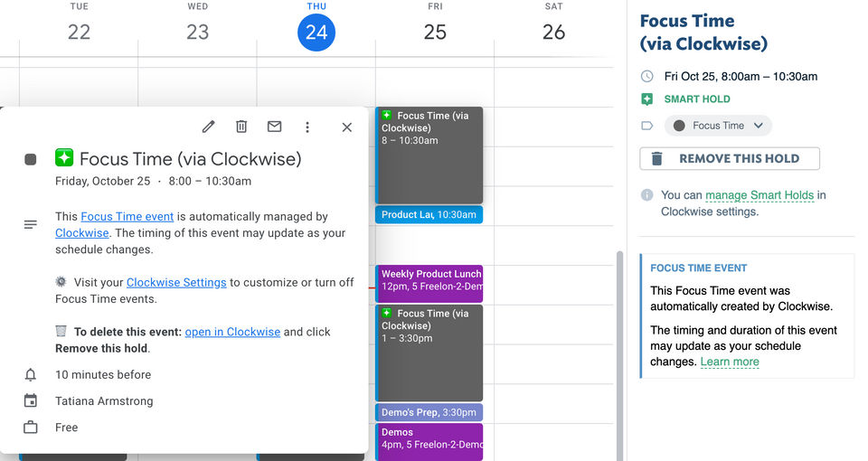Close the event details popup
This screenshot has width=868, height=461.
347,127
